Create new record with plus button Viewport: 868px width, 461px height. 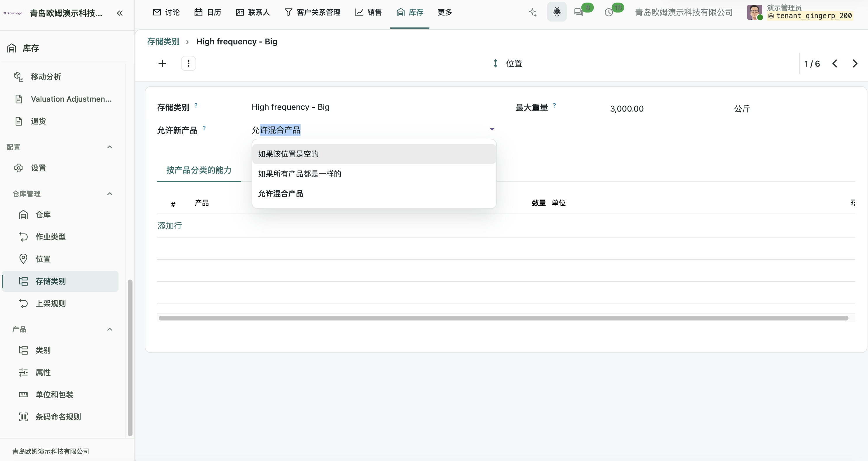[x=162, y=63]
